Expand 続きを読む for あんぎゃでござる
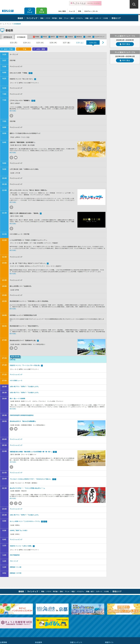The height and width of the screenshot is (644, 140). (x=13, y=498)
